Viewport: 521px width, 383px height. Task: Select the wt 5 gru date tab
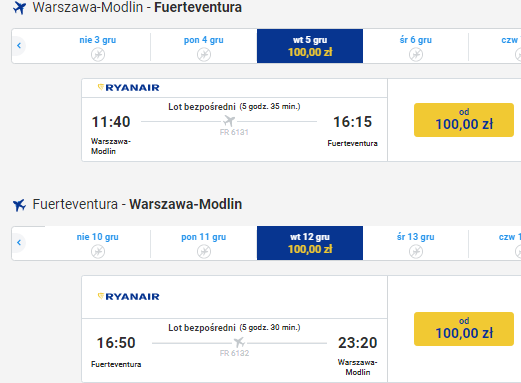[x=310, y=46]
